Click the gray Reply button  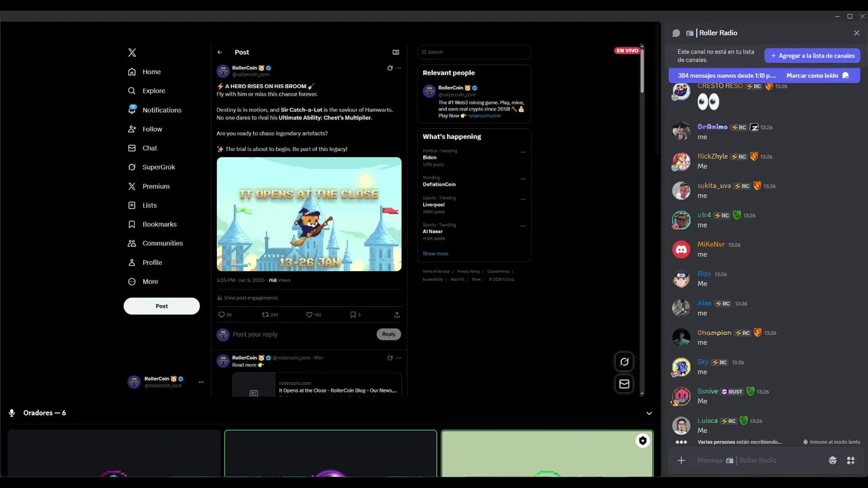(389, 334)
